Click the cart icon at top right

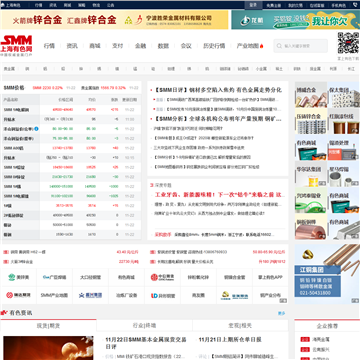356,5
